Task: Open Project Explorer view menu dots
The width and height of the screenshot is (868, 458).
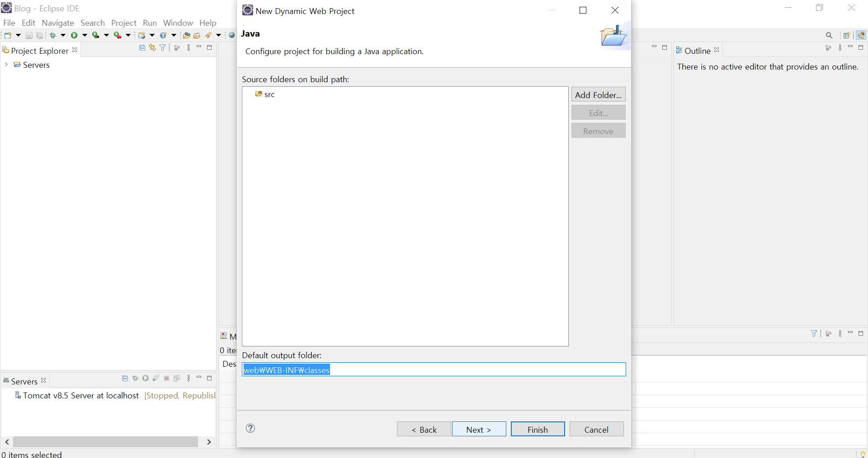Action: point(189,47)
